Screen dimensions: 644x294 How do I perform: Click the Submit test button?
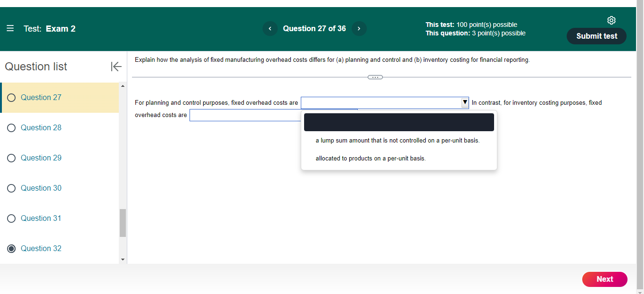(x=596, y=36)
